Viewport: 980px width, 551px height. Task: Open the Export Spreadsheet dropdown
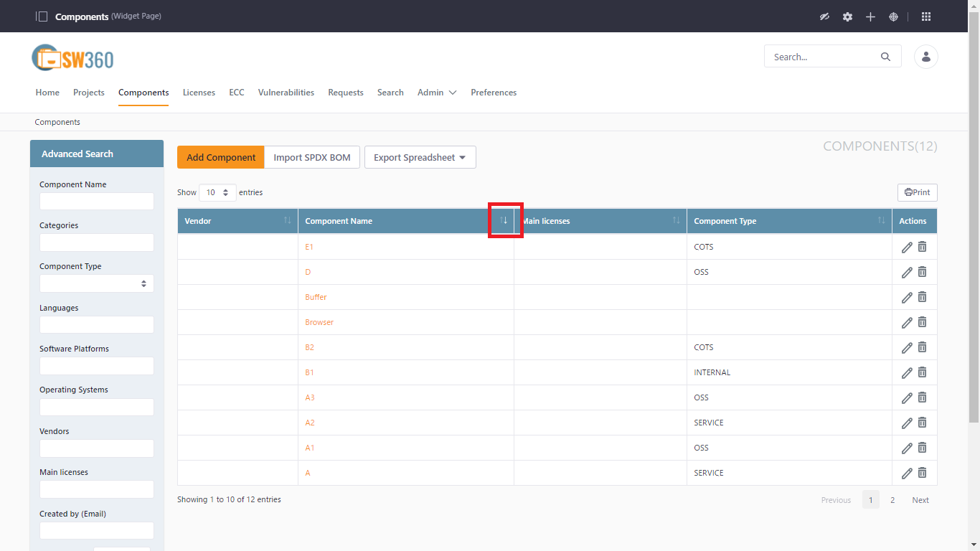click(x=420, y=157)
